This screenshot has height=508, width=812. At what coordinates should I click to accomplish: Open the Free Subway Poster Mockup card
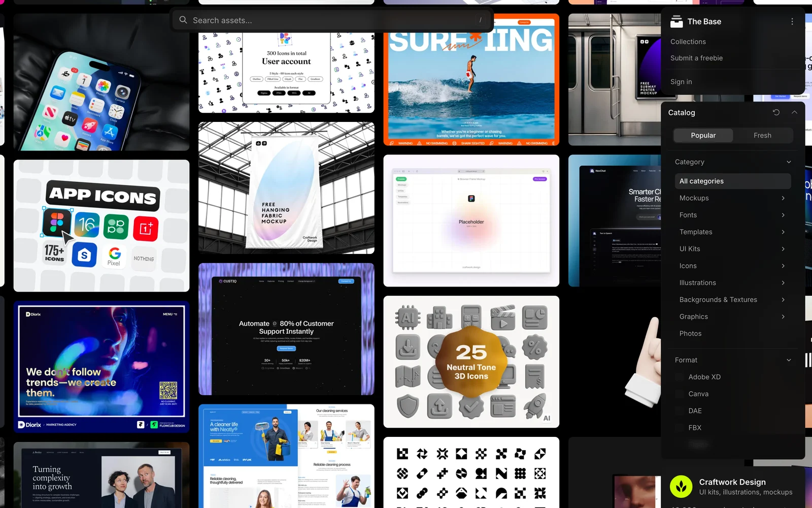pyautogui.click(x=615, y=80)
